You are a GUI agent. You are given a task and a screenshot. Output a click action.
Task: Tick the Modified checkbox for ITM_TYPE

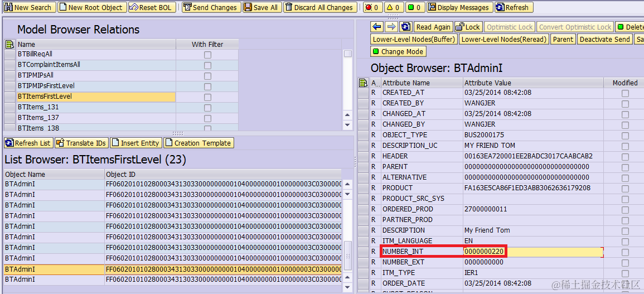[624, 273]
